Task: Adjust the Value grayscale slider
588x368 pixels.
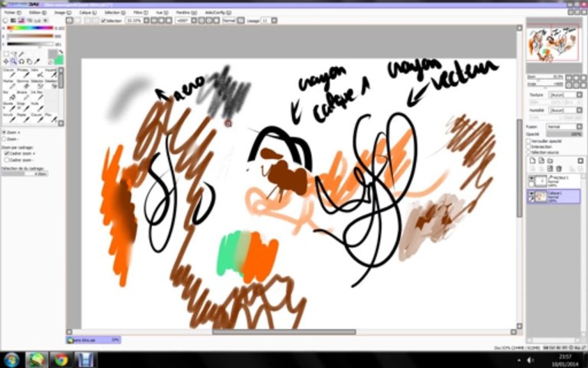Action: [30, 44]
